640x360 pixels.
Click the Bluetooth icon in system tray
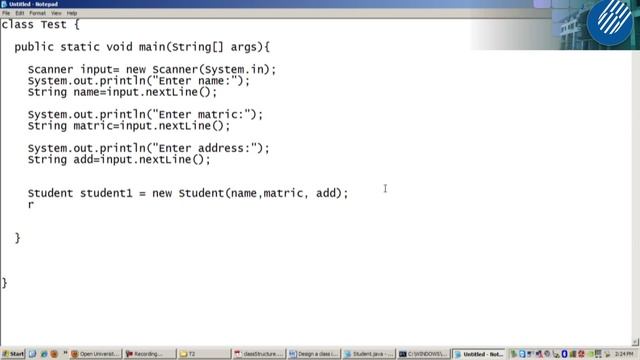tap(564, 354)
